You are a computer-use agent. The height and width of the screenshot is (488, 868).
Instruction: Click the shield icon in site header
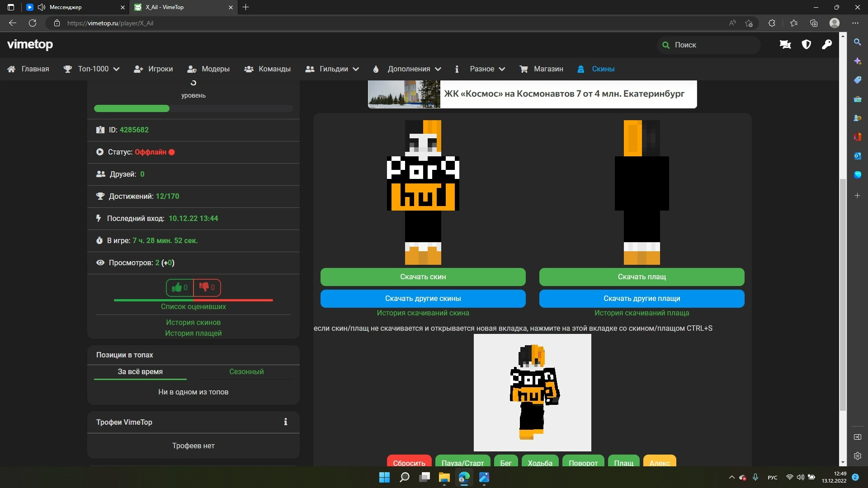806,44
